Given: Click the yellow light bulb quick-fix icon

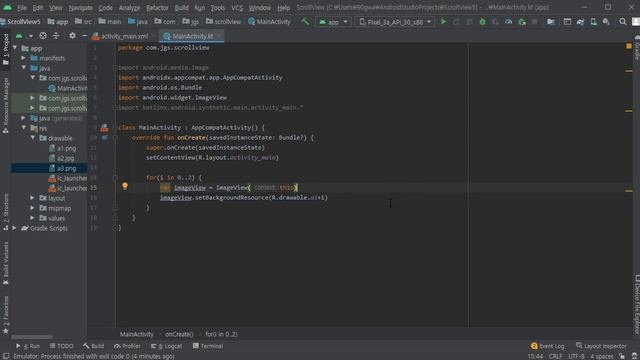Looking at the screenshot, I should 125,186.
